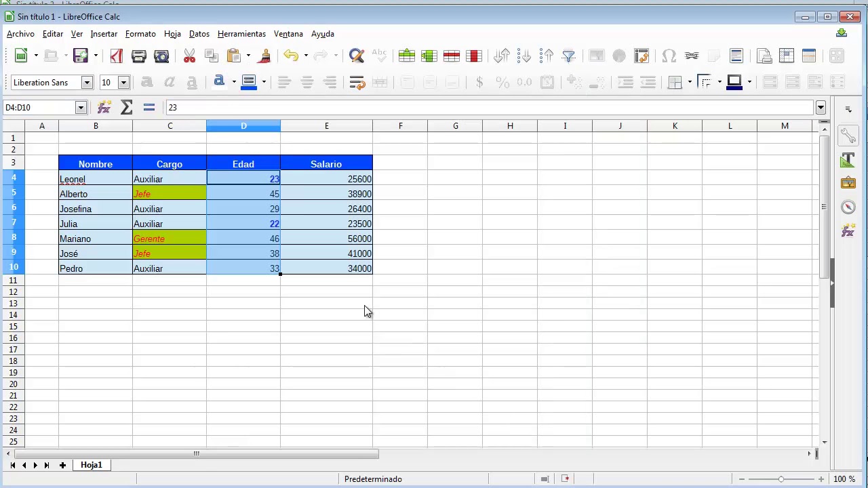Expand the Name Box dropdown
Image resolution: width=868 pixels, height=488 pixels.
(x=81, y=108)
